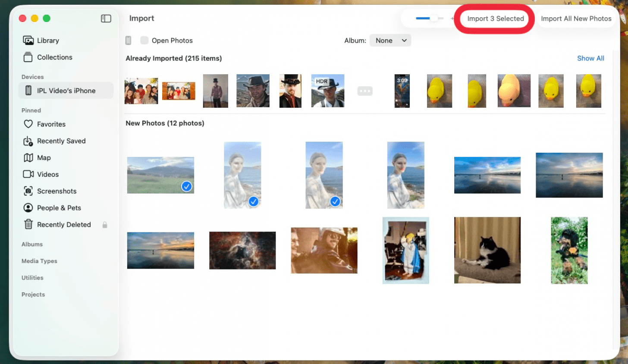Screen dimensions: 628x364
Task: Open Recently Saved icon in sidebar
Action: 28,141
